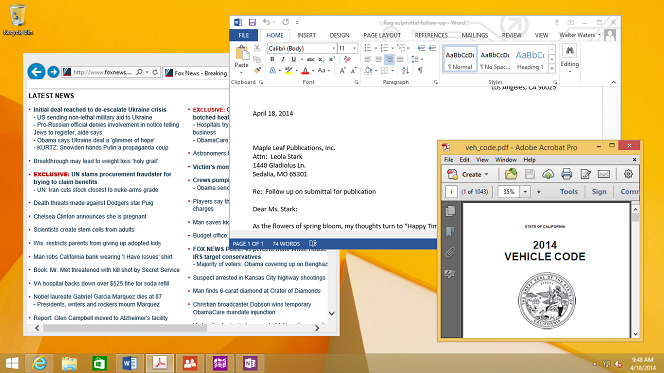664x373 pixels.
Task: Toggle Subscript formatting in Word
Action: (x=321, y=59)
